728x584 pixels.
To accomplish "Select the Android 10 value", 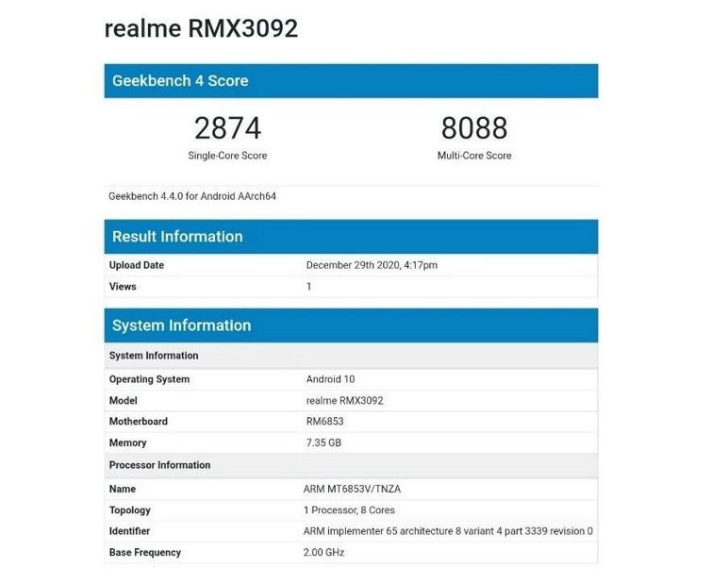I will [x=330, y=379].
